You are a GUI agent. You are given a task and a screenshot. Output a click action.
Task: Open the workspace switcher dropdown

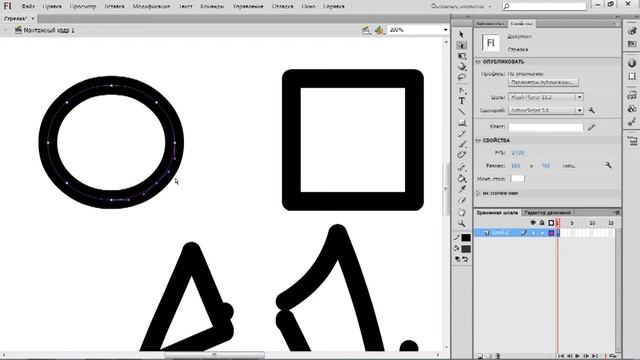point(461,7)
